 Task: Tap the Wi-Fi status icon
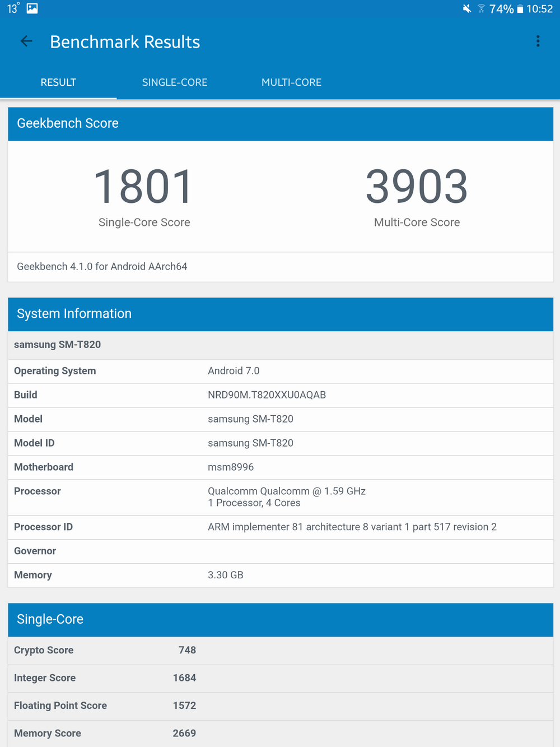click(481, 8)
